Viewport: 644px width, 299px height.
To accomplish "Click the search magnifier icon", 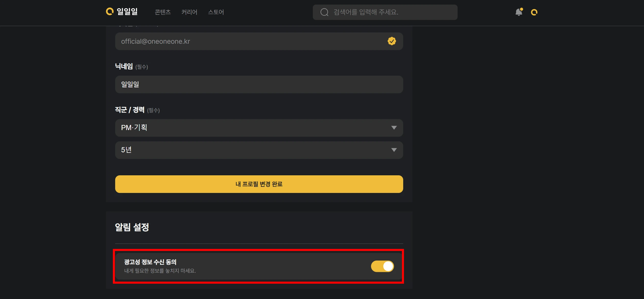I will coord(324,12).
